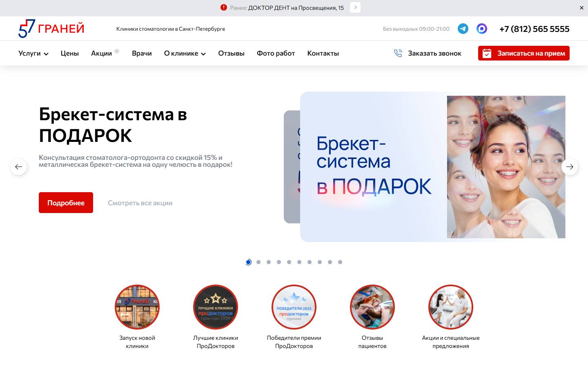
Task: Open the Акции menu item
Action: click(102, 53)
